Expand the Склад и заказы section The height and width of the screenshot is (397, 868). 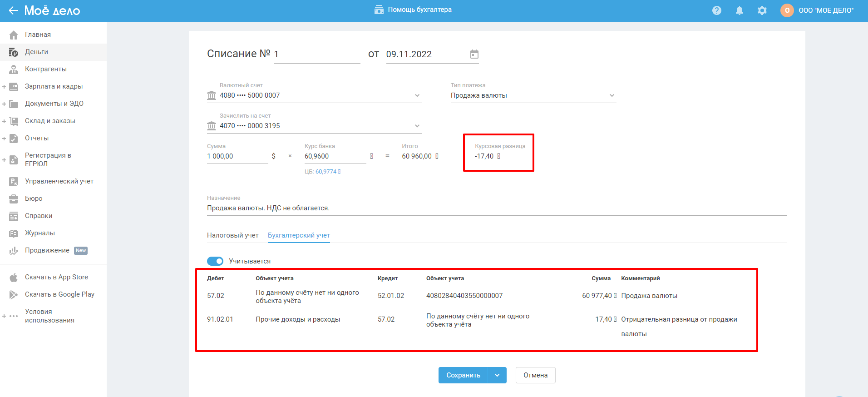coord(4,121)
